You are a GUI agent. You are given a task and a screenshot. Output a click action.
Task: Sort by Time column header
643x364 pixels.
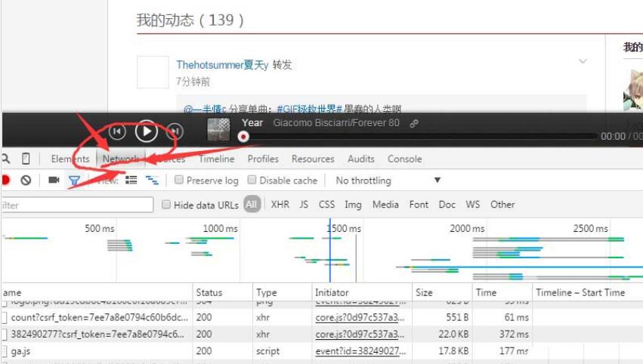[x=502, y=292]
